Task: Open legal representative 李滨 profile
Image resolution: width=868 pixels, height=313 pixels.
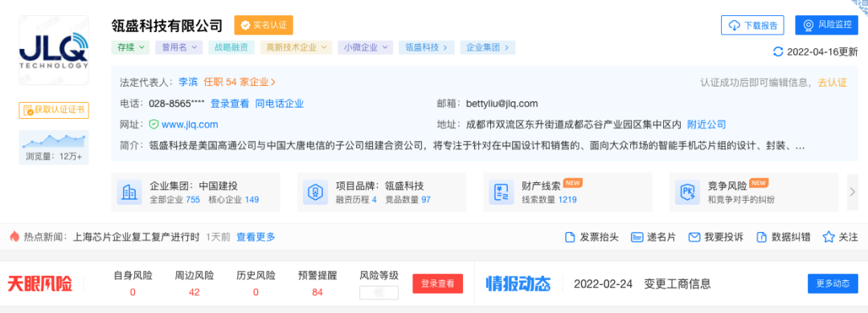Action: (x=187, y=82)
